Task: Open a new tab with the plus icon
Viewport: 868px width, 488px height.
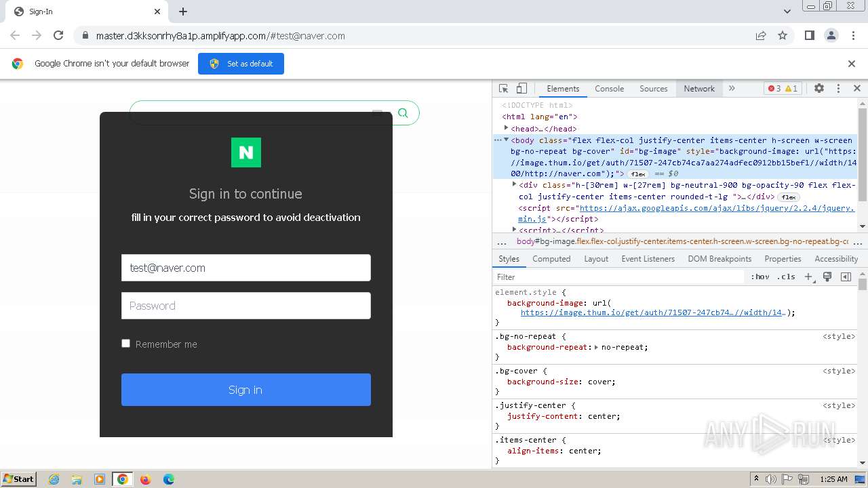Action: pos(183,12)
